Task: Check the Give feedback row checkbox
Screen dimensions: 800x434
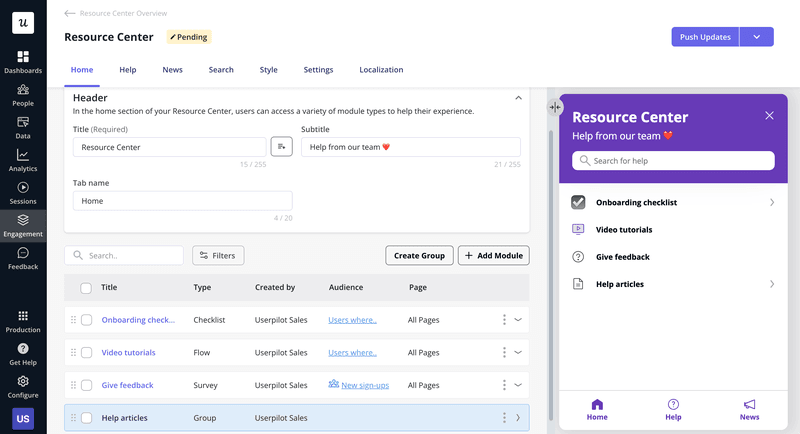Action: (86, 385)
